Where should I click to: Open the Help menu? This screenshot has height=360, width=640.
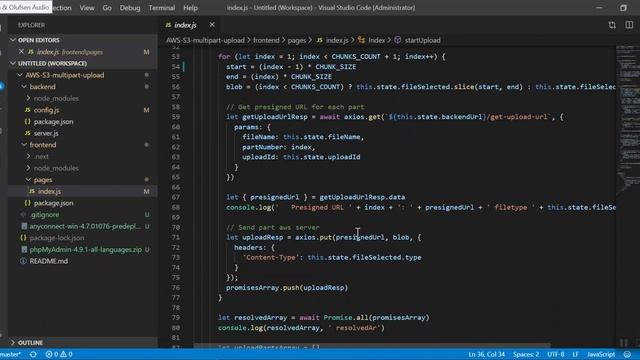point(190,8)
